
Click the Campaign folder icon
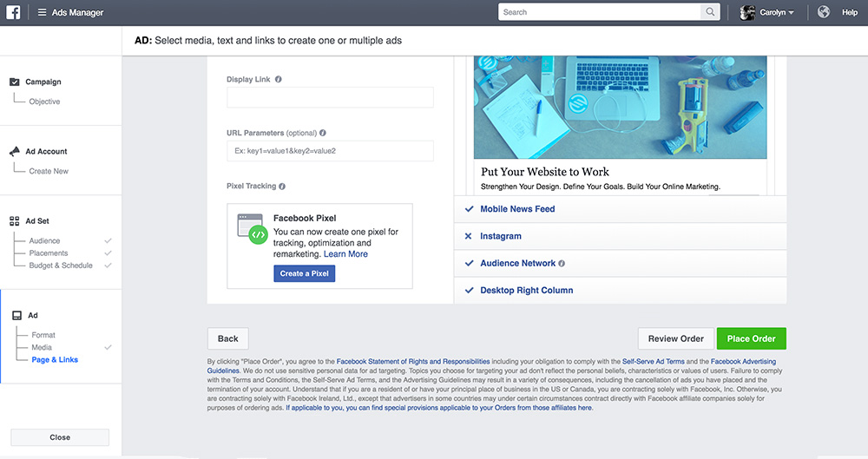coord(15,82)
